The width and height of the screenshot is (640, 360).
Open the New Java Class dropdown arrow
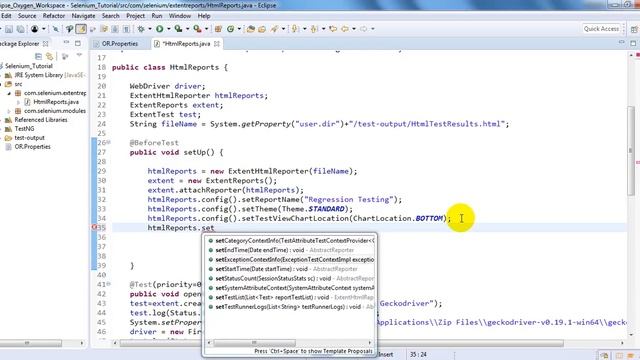[239, 29]
